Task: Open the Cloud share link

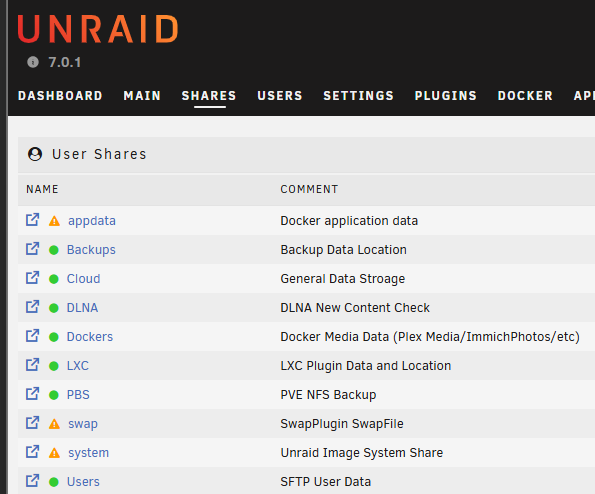Action: click(x=83, y=279)
